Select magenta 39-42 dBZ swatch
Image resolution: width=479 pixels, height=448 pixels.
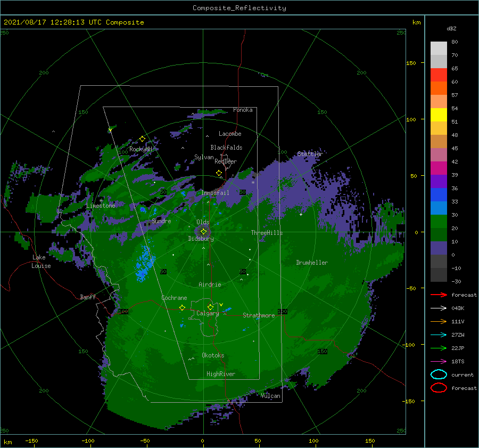439,168
